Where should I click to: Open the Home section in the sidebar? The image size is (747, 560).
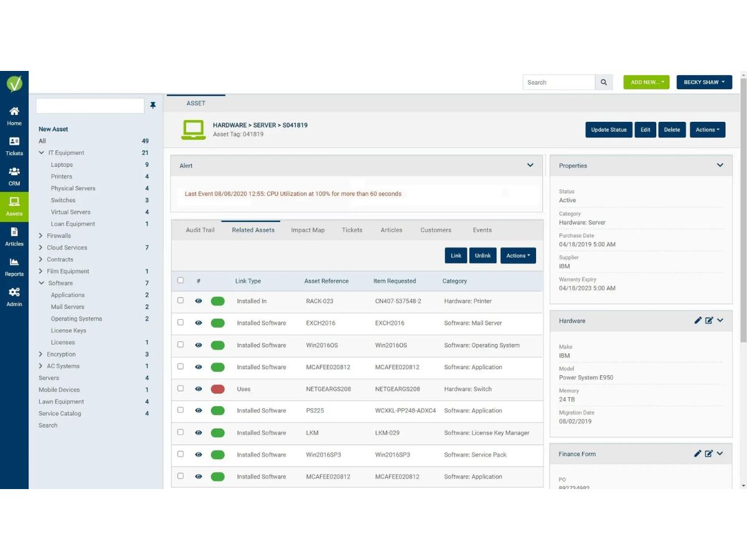(14, 116)
